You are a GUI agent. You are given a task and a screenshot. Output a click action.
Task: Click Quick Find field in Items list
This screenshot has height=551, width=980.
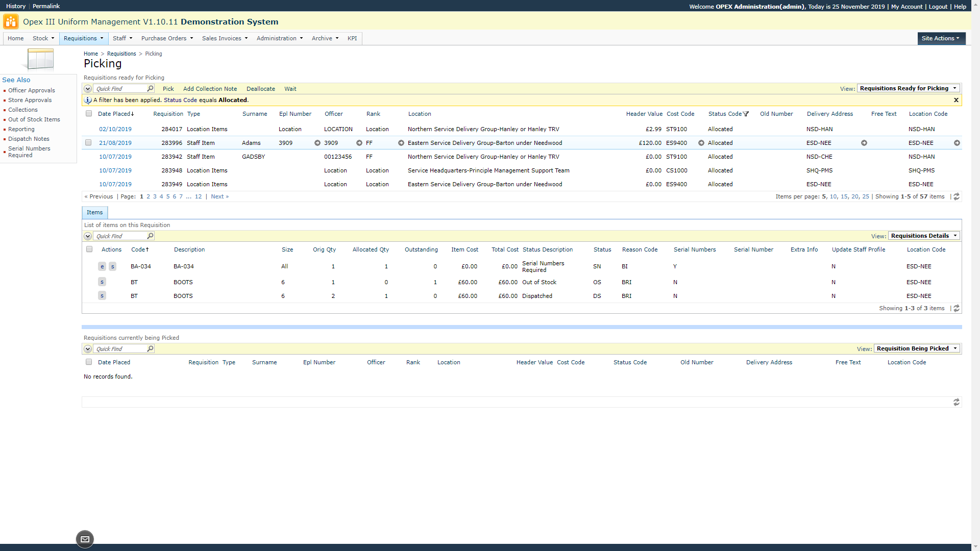pyautogui.click(x=120, y=236)
